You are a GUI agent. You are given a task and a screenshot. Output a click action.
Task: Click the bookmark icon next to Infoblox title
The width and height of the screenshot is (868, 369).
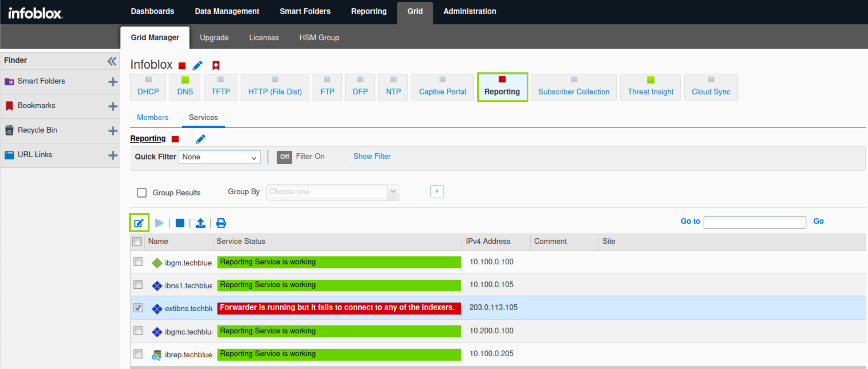(216, 65)
